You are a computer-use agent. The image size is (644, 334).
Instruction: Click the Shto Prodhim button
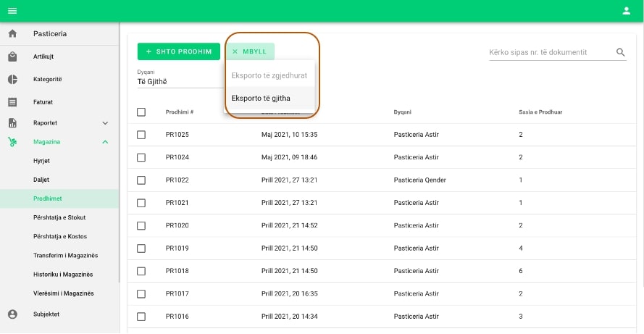click(x=179, y=51)
